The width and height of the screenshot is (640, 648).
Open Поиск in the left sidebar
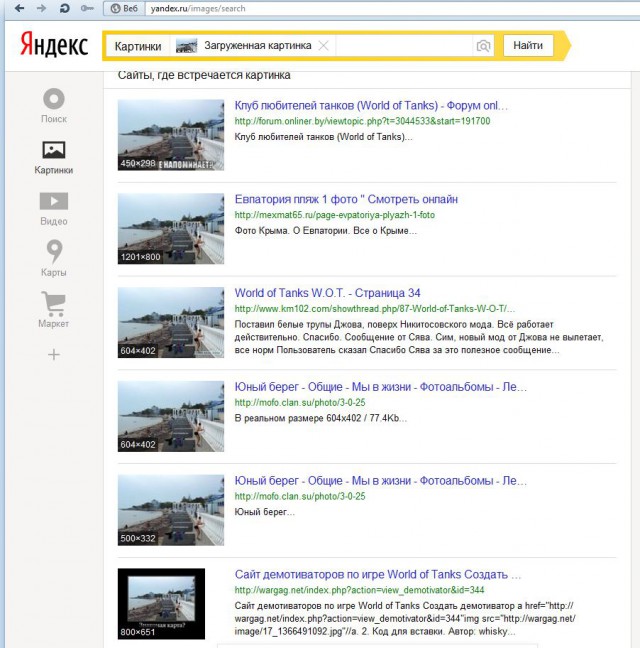[54, 106]
